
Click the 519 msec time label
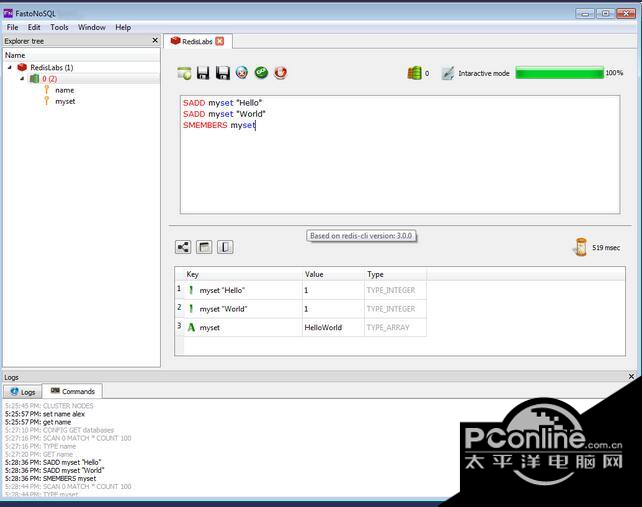606,248
